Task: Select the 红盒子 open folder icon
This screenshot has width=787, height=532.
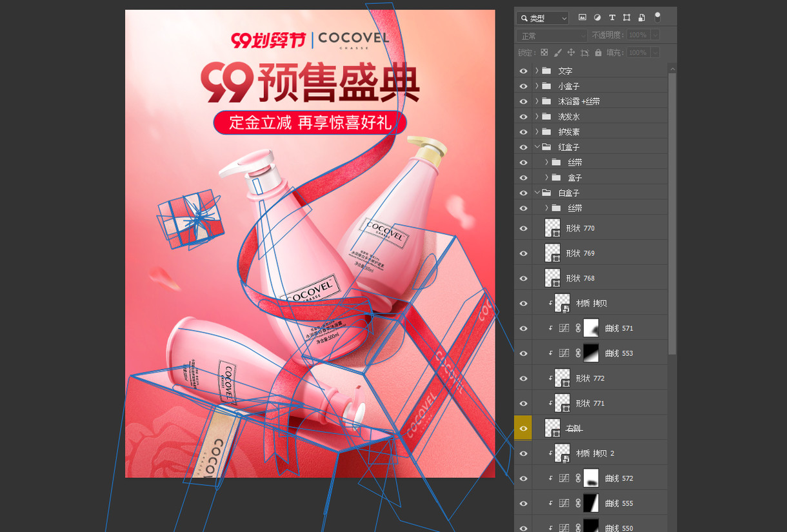Action: click(x=546, y=147)
